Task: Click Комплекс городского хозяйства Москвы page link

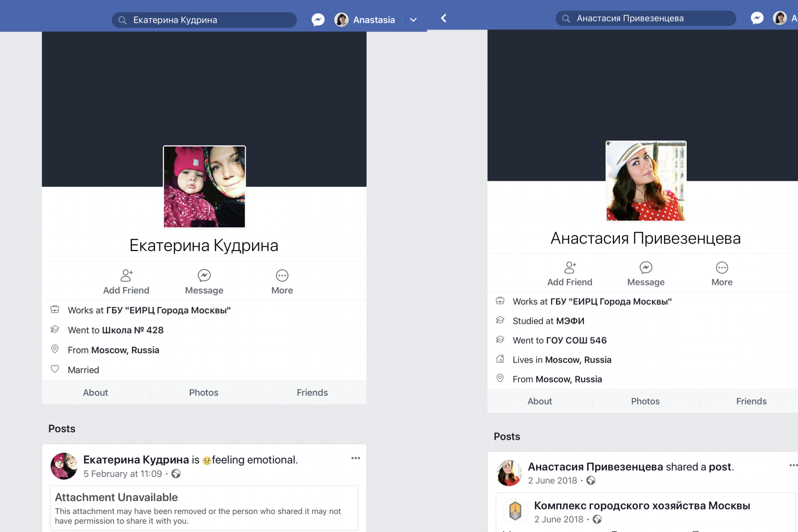Action: (x=642, y=505)
